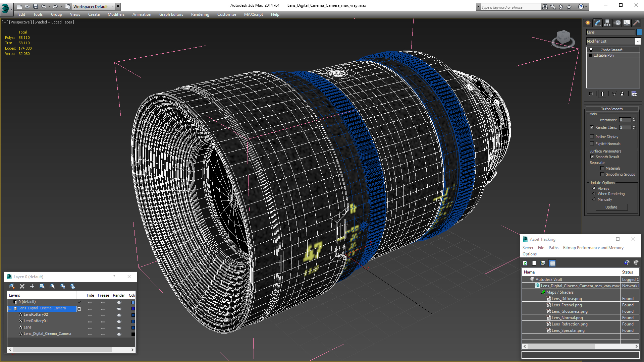Click the Pin Stack icon
Screen dimensions: 644x362
pos(591,94)
